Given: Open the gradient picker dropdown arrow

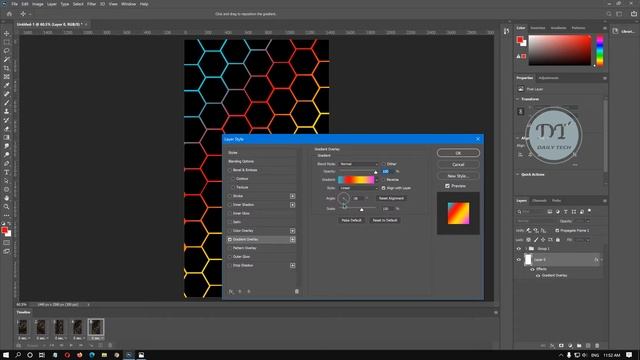Looking at the screenshot, I should point(377,180).
